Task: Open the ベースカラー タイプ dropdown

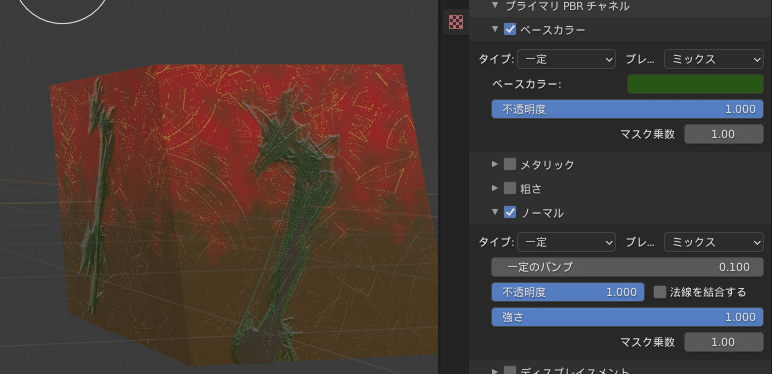Action: pos(566,59)
